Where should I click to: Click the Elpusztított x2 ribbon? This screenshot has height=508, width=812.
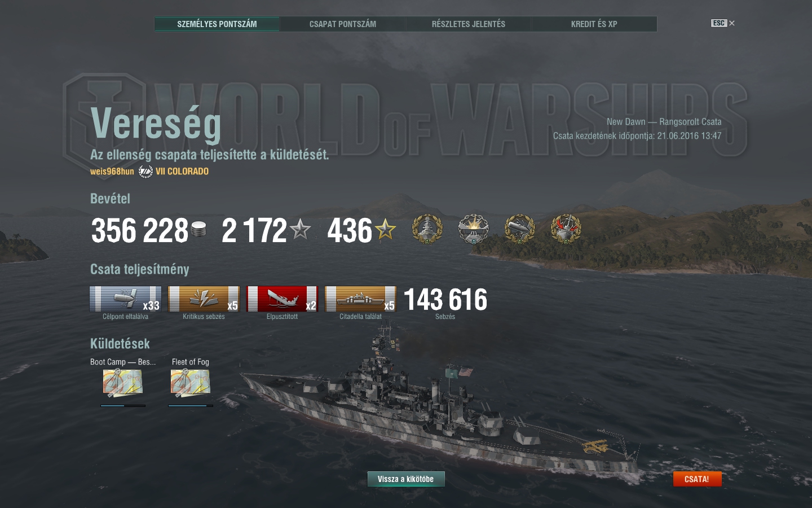[x=282, y=299]
